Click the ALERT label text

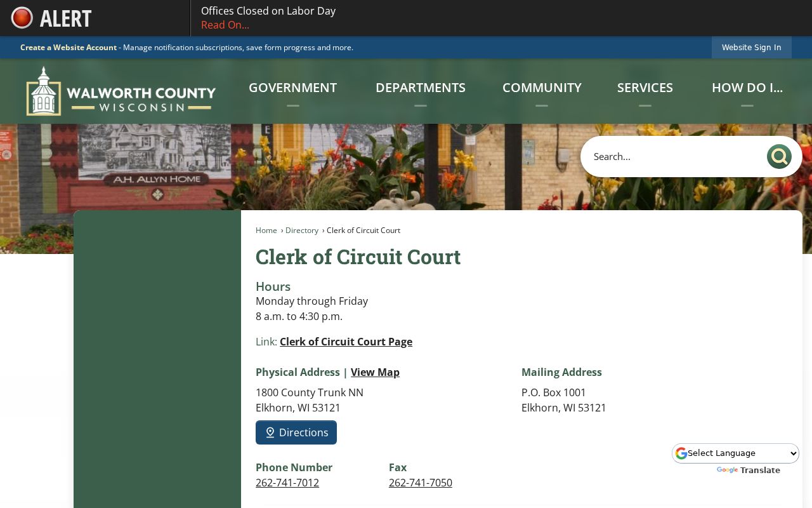[x=66, y=18]
